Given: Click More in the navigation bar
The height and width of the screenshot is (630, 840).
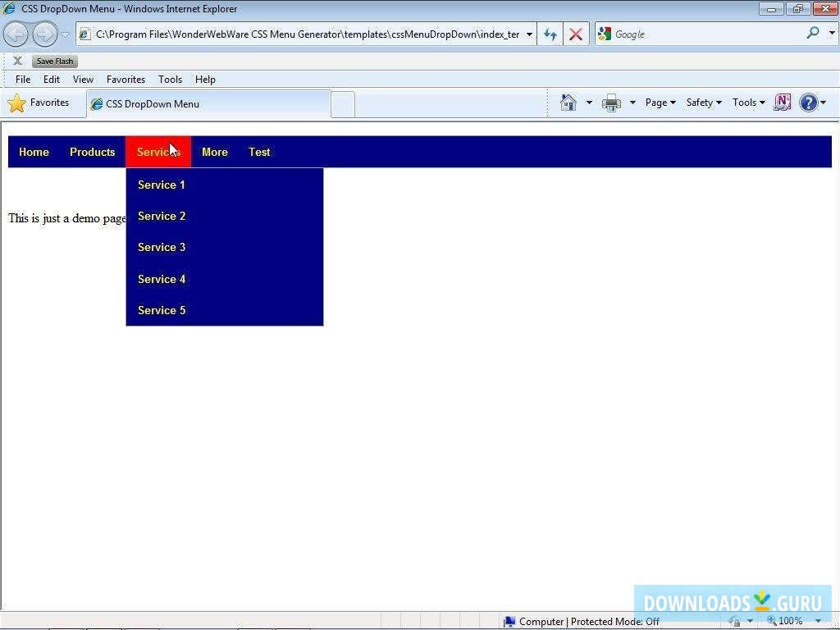Looking at the screenshot, I should point(215,152).
